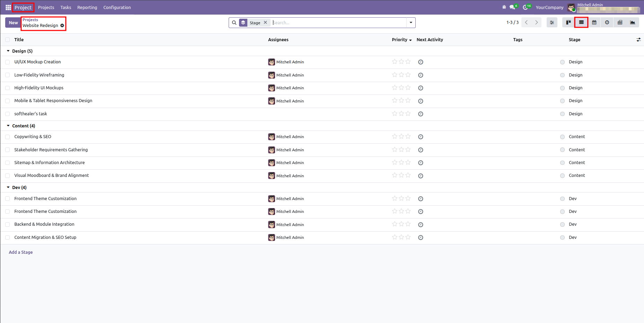Check the Copywriting & SEO row
644x323 pixels.
click(x=8, y=137)
